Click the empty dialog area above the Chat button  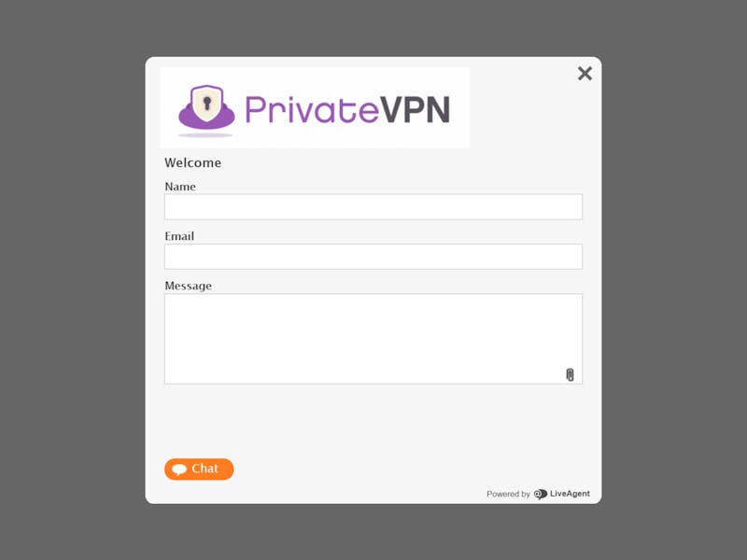coord(373,419)
